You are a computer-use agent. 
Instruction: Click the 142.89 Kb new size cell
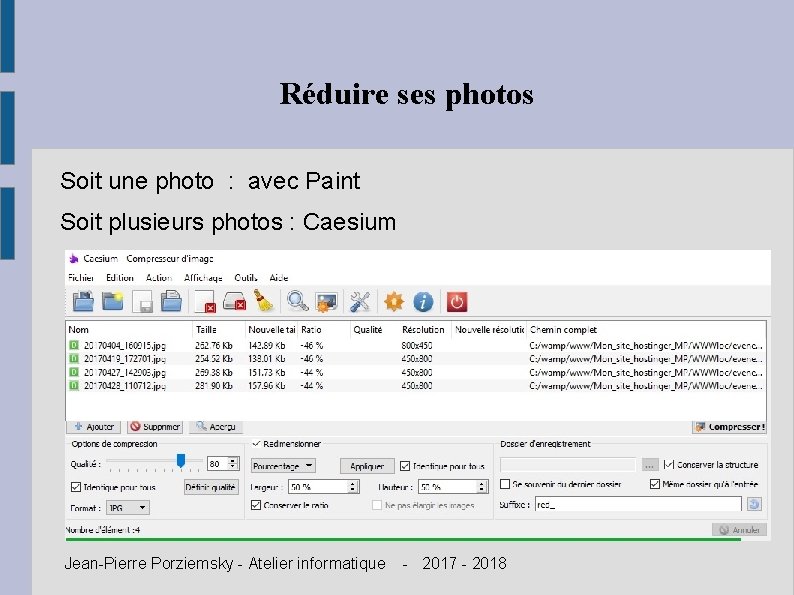[267, 345]
